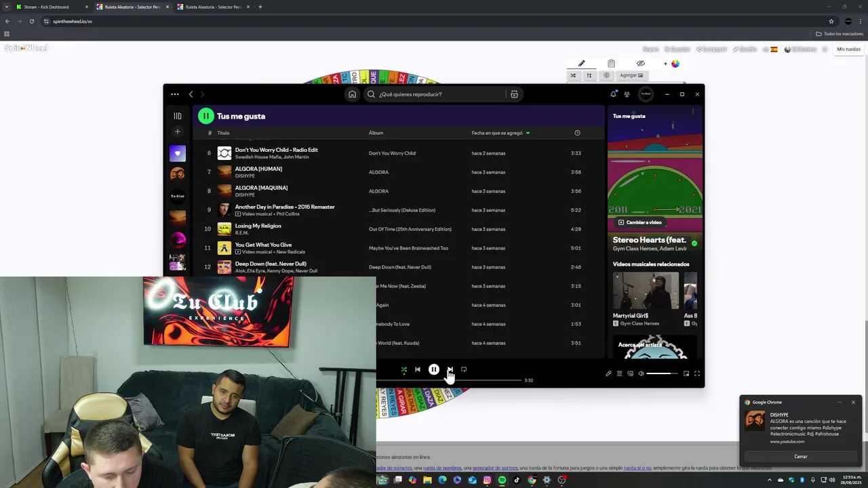The image size is (868, 488).
Task: Click Cambiar a video button
Action: tap(639, 222)
